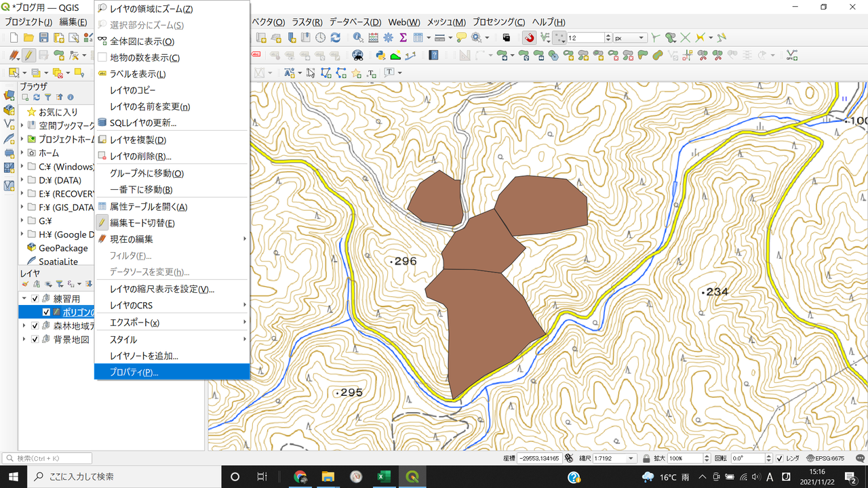Click the EPSG:6675 CRS button
The height and width of the screenshot is (488, 868).
tap(825, 459)
